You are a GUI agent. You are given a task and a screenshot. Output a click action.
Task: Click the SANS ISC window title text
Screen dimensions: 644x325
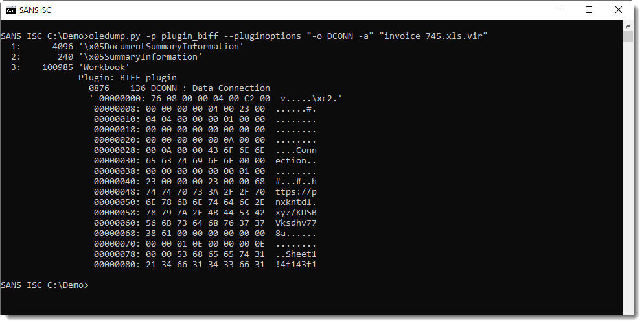click(36, 10)
